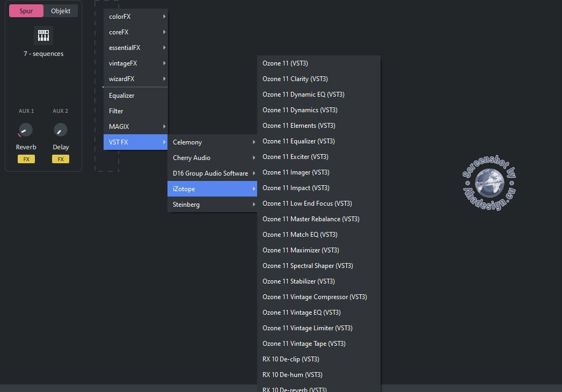Screen dimensions: 562x392
Task: Load Ozone 11 Exciter (VST3)
Action: (319, 157)
